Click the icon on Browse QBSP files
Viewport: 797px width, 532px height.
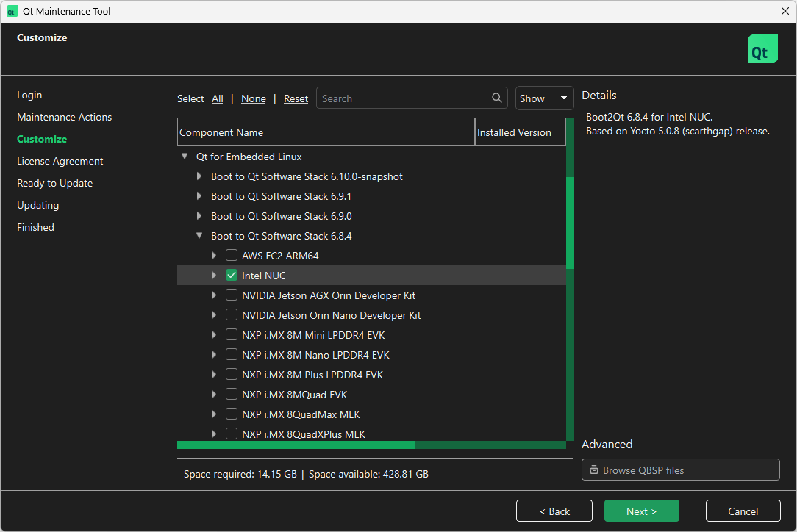593,470
